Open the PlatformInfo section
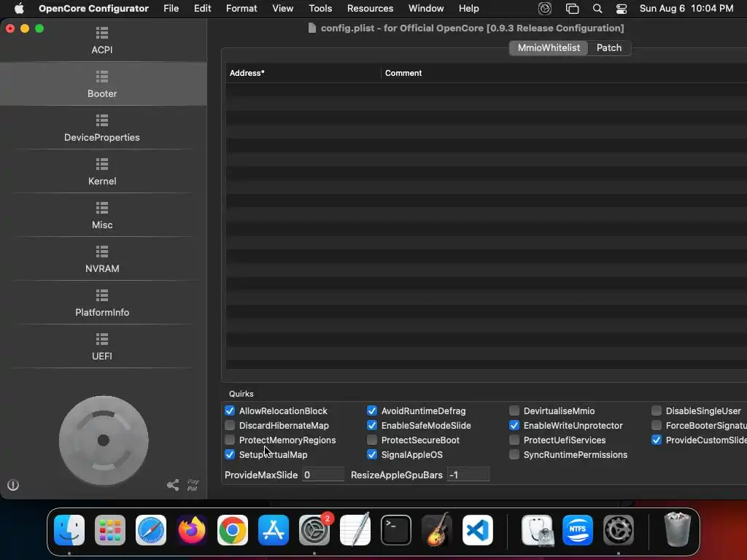This screenshot has width=747, height=560. point(102,303)
